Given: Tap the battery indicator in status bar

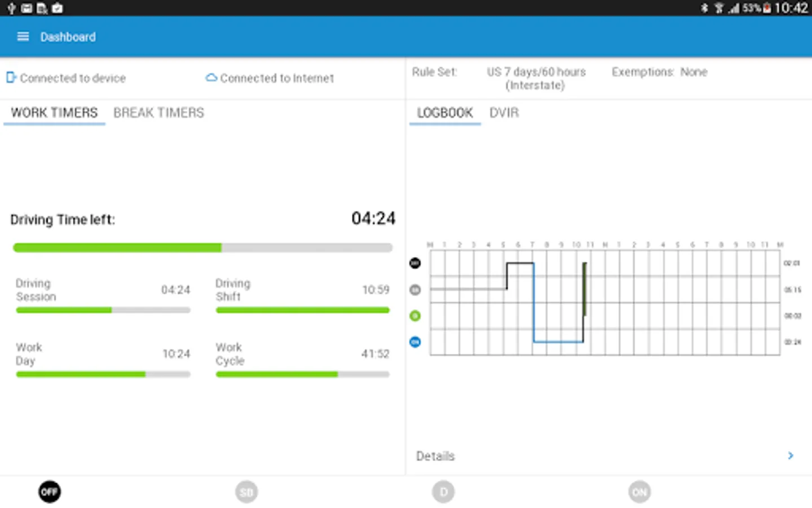Looking at the screenshot, I should click(767, 8).
